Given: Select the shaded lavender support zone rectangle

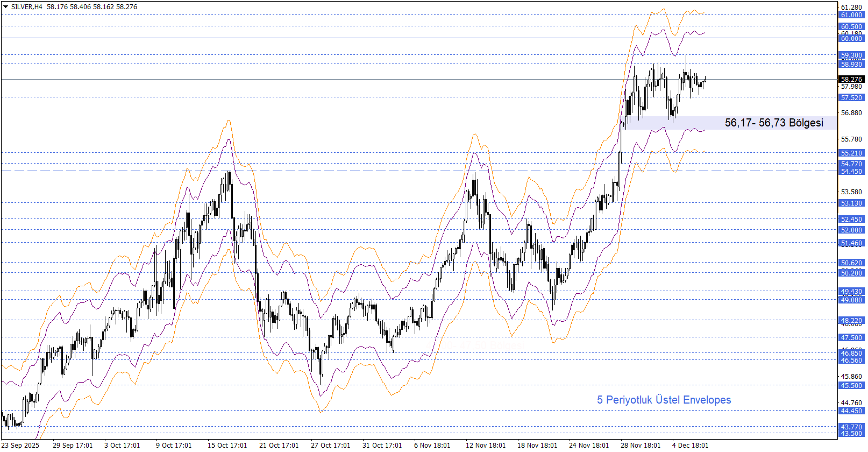Looking at the screenshot, I should (672, 123).
